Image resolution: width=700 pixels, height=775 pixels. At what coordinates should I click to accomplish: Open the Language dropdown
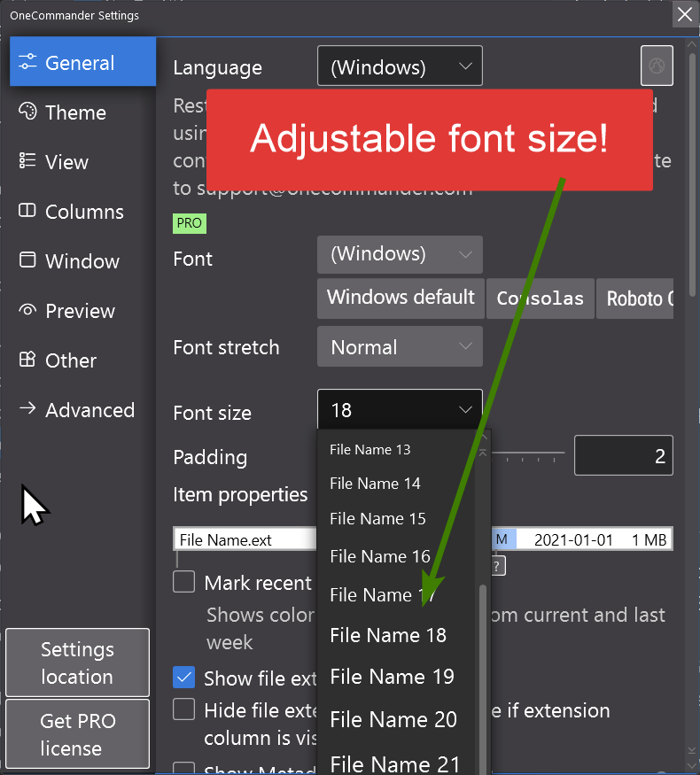[x=400, y=66]
